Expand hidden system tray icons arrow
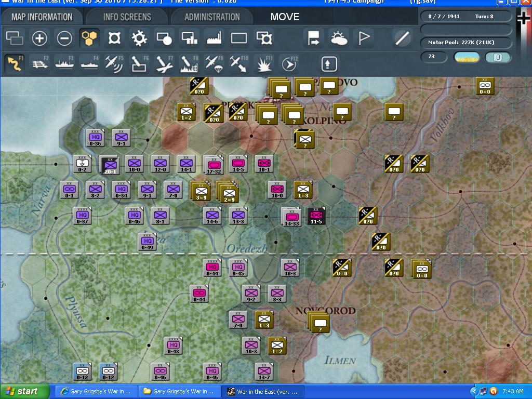The image size is (532, 399). click(474, 391)
